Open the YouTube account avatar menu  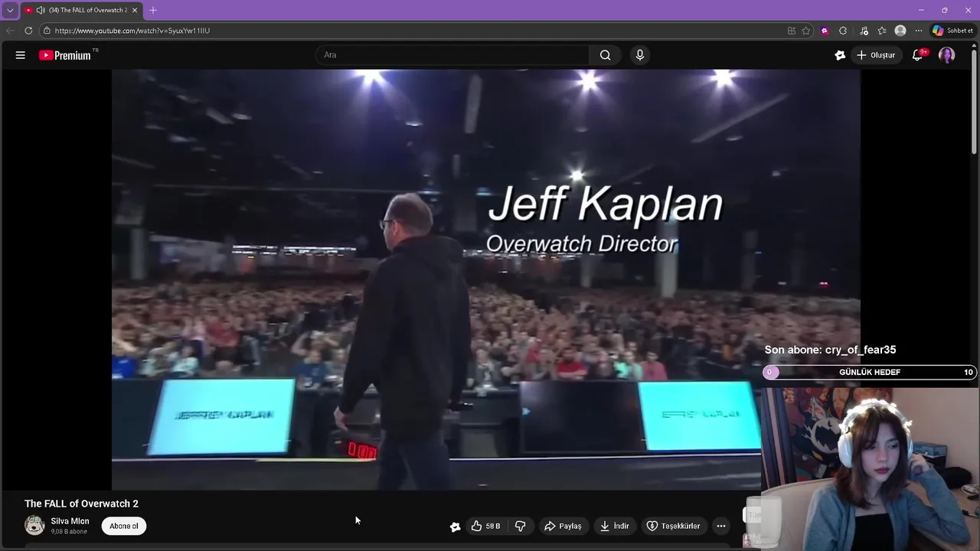pos(946,55)
